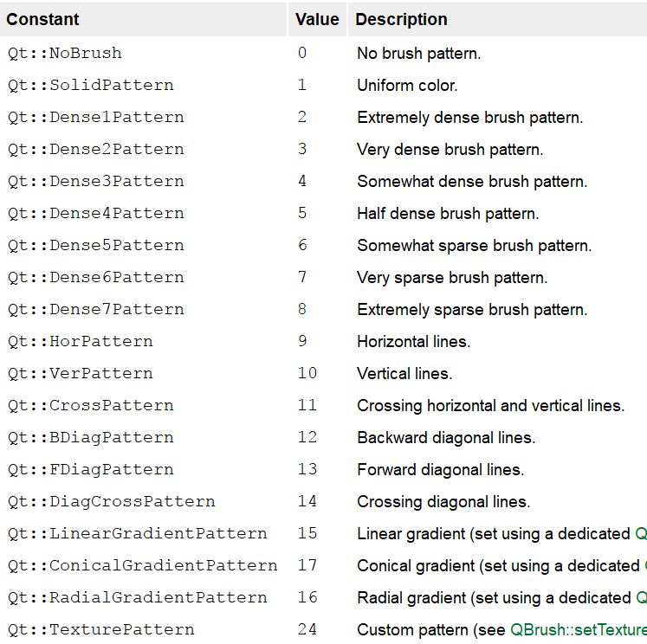The width and height of the screenshot is (647, 644).
Task: Click on Qt::Dense1Pattern constant
Action: (x=95, y=117)
